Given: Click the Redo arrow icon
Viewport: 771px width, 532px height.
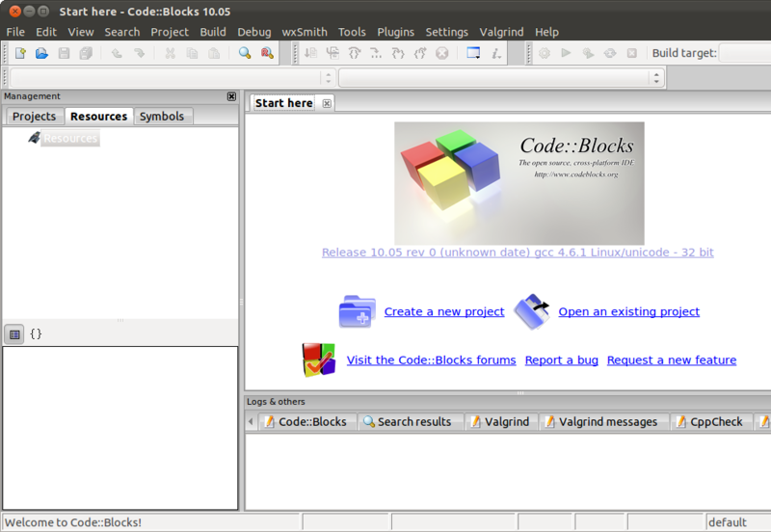Looking at the screenshot, I should (x=139, y=53).
